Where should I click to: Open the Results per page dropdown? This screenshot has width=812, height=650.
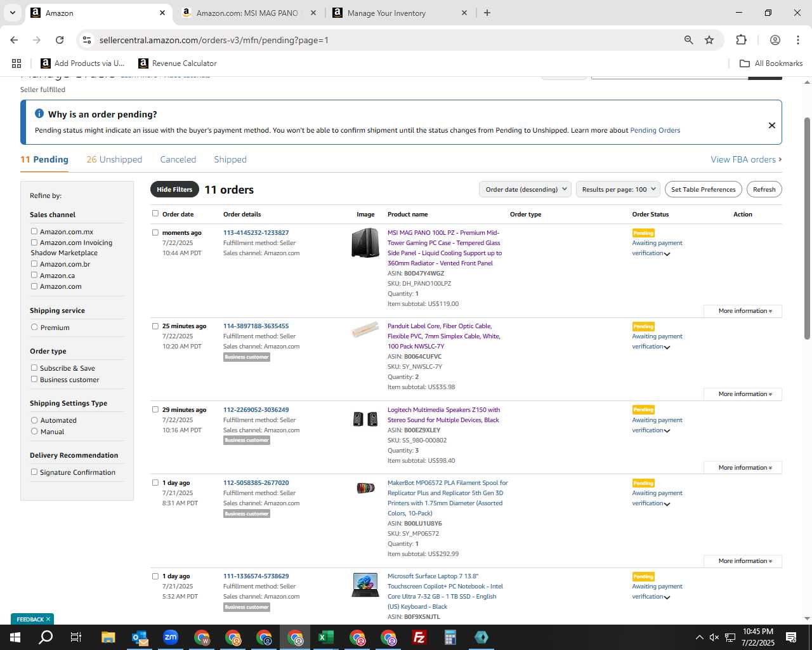click(x=618, y=189)
